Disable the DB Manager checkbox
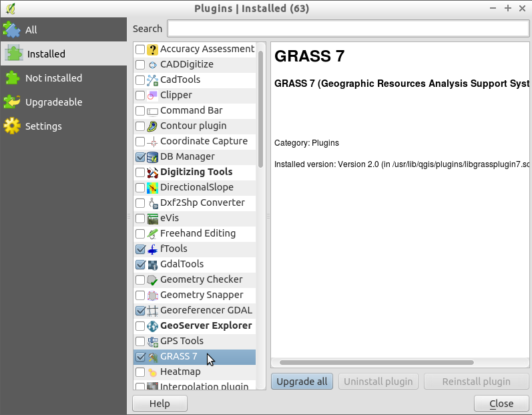This screenshot has width=532, height=415. point(140,157)
